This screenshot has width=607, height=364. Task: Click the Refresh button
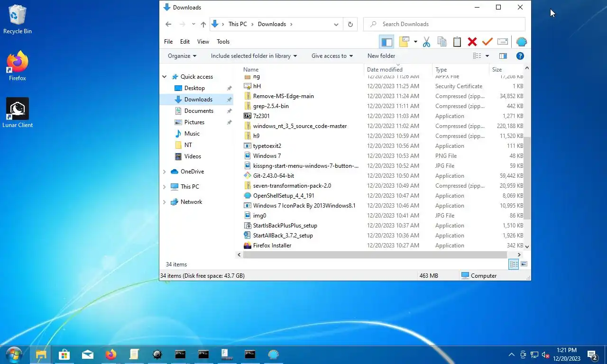[x=350, y=24]
